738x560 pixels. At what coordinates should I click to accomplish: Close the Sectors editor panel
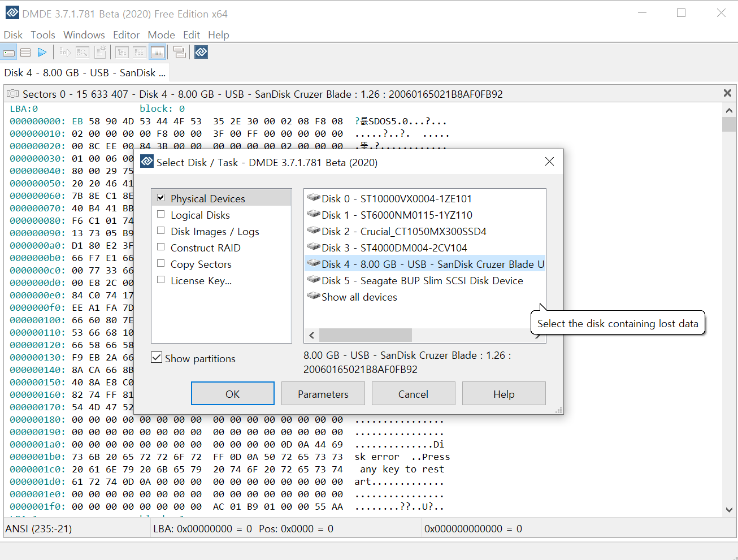pyautogui.click(x=727, y=93)
